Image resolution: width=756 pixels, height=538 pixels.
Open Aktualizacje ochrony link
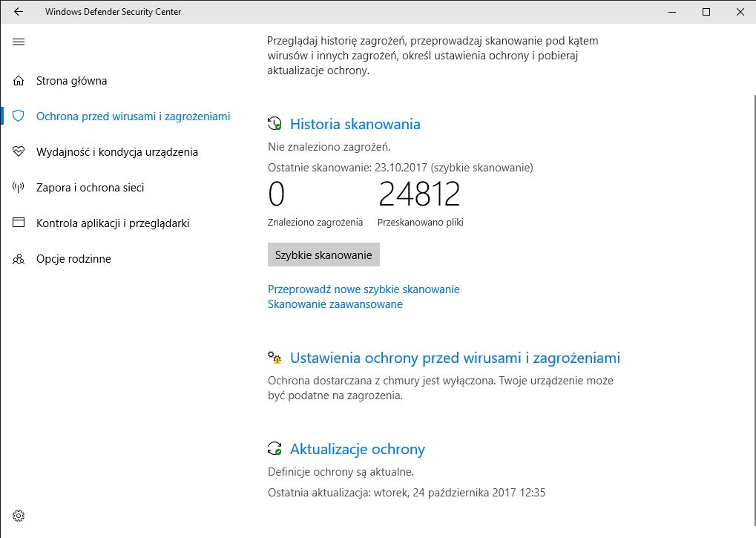tap(358, 449)
